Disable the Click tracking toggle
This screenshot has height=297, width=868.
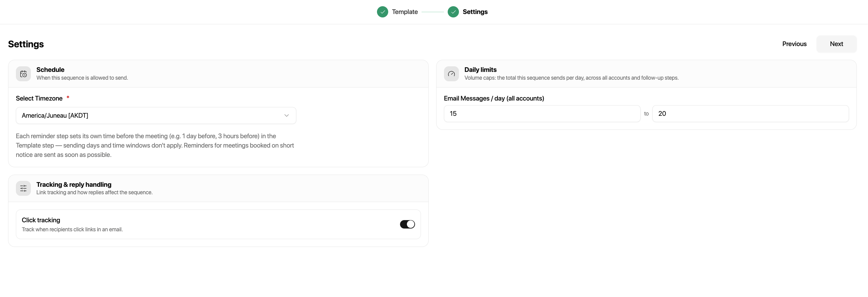(408, 224)
